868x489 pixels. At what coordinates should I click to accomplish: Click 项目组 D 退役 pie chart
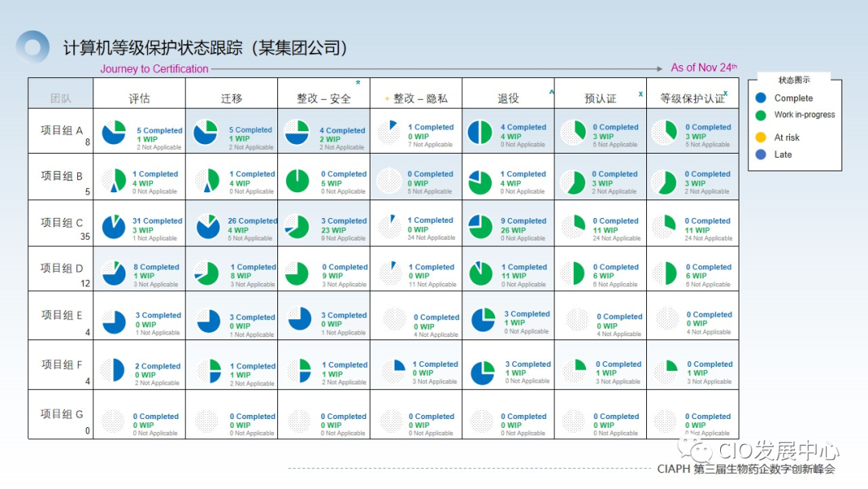point(481,273)
